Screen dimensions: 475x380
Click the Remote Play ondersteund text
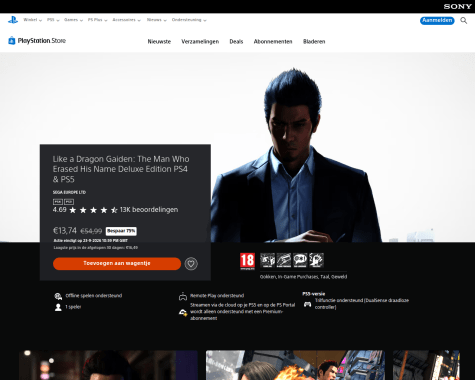click(217, 296)
